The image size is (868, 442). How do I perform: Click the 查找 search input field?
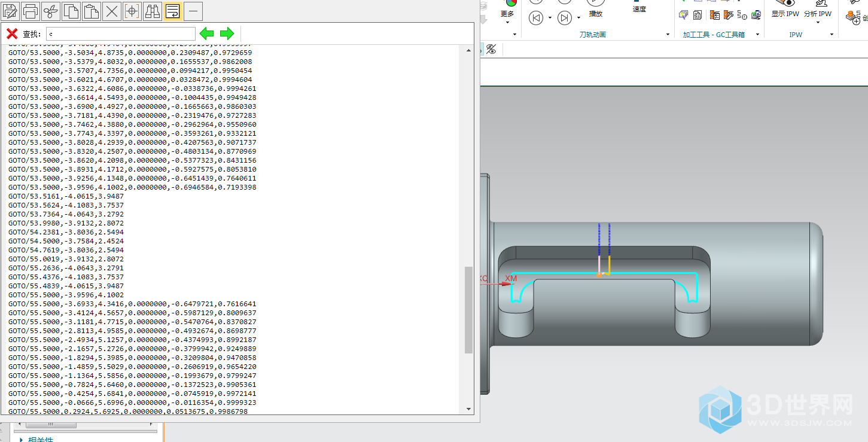[x=121, y=34]
